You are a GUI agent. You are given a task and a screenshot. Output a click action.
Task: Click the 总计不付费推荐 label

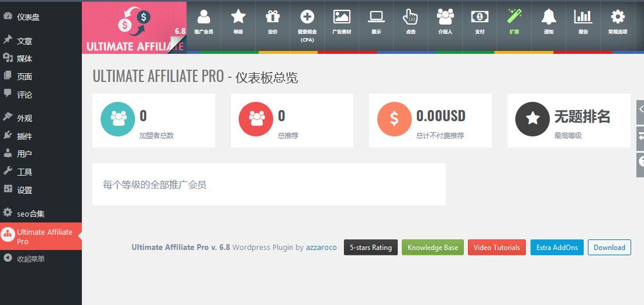pos(440,136)
